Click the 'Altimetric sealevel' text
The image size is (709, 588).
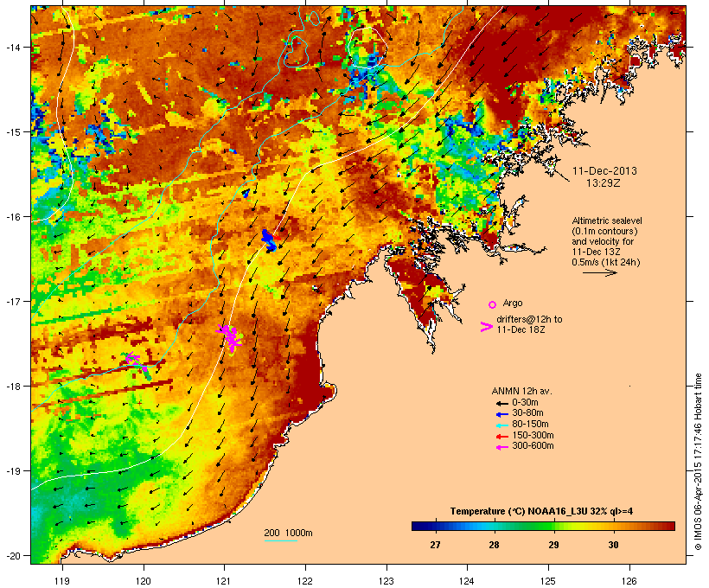coord(607,220)
